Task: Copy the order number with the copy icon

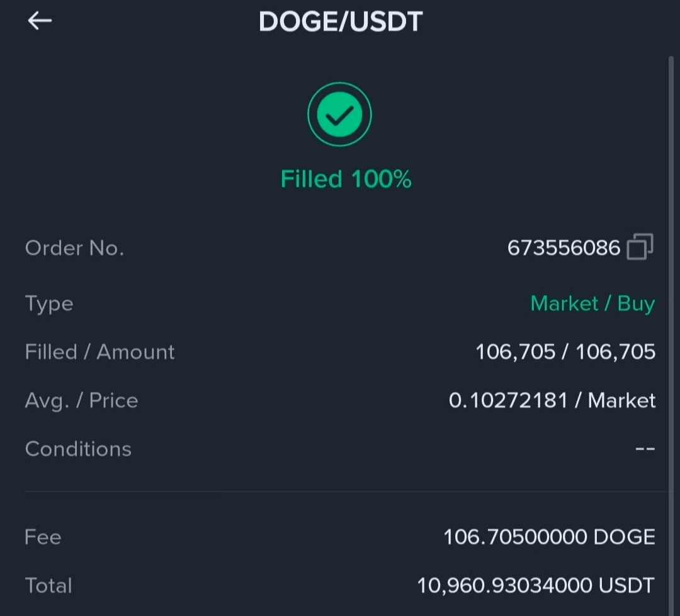Action: point(640,247)
